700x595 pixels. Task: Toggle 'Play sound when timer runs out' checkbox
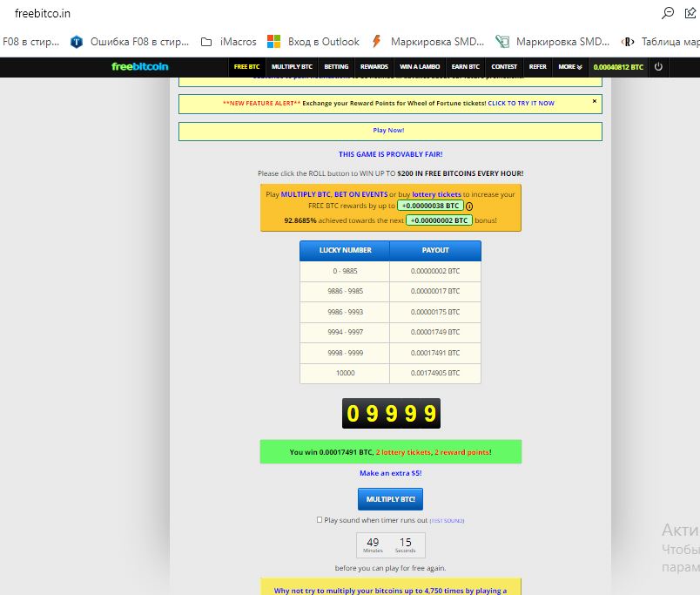click(x=320, y=519)
